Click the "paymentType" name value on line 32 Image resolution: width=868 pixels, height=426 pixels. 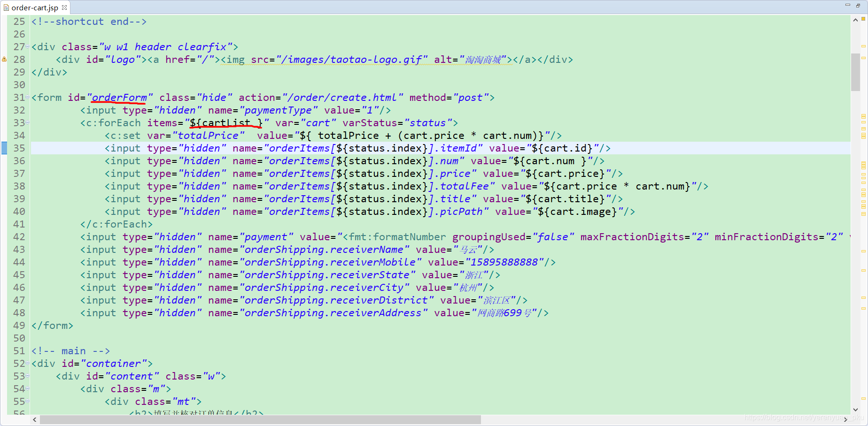click(278, 110)
